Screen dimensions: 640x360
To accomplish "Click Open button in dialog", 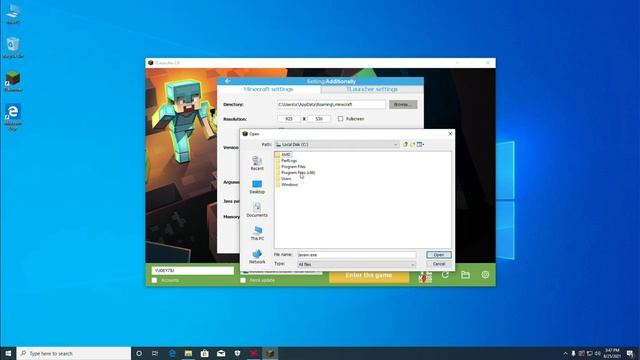I will [x=439, y=255].
